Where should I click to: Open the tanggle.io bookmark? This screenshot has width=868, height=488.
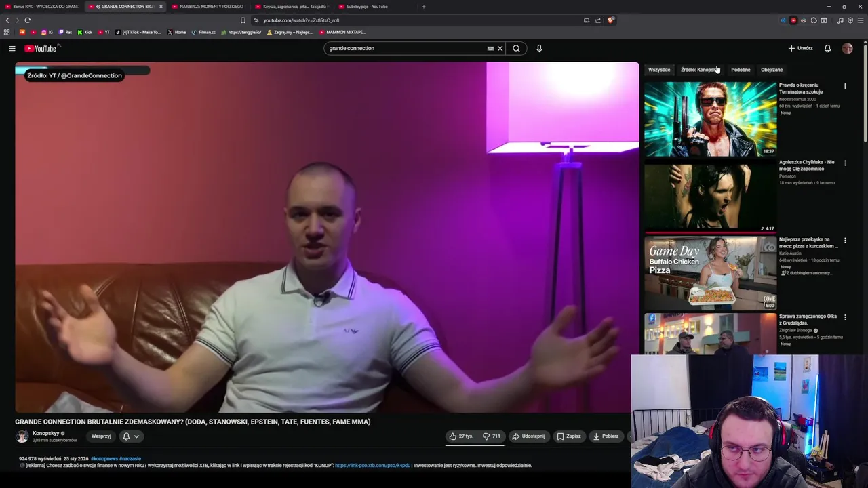click(241, 32)
